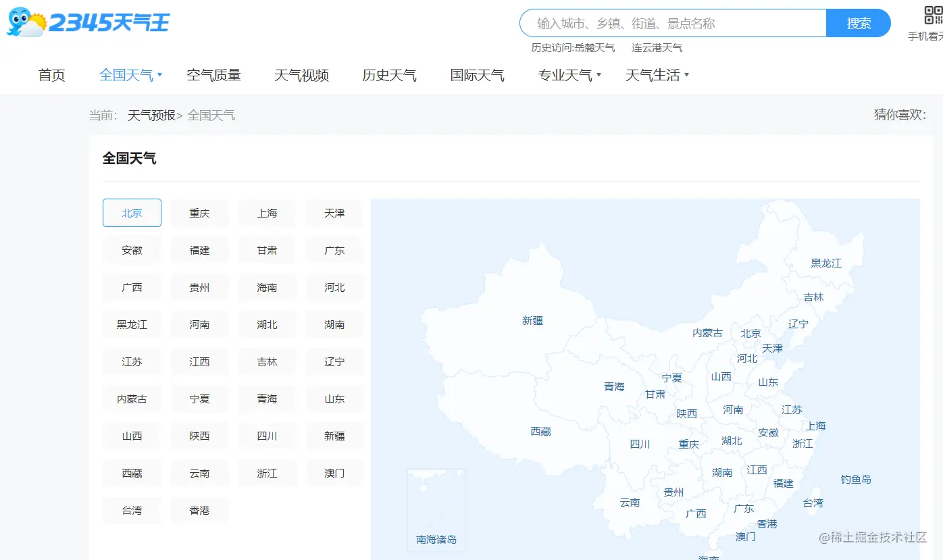Select the 辽宁 province button

coord(334,361)
